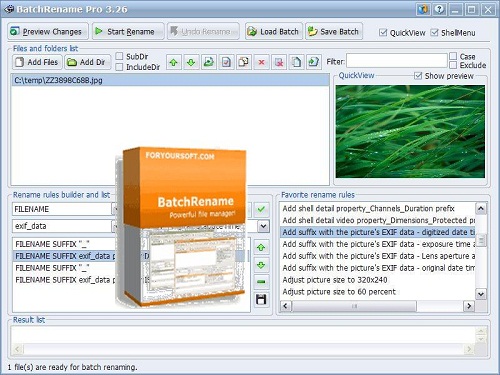
Task: Click the green checkmark to apply rule
Action: 261,209
